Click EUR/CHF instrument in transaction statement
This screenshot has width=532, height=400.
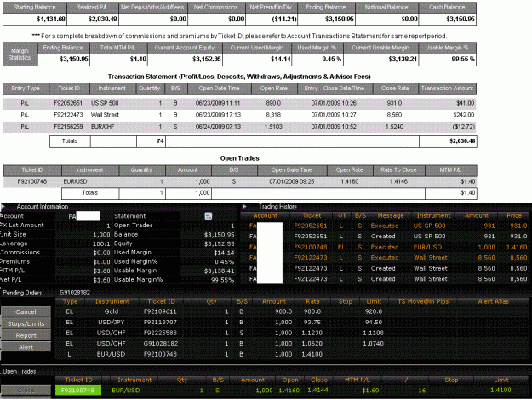pyautogui.click(x=102, y=127)
